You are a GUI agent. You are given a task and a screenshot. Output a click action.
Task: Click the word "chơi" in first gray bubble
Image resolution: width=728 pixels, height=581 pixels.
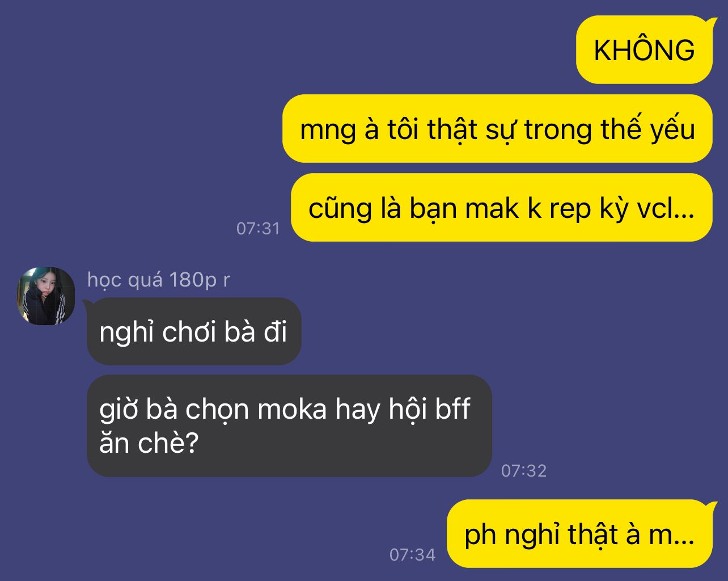(x=189, y=332)
